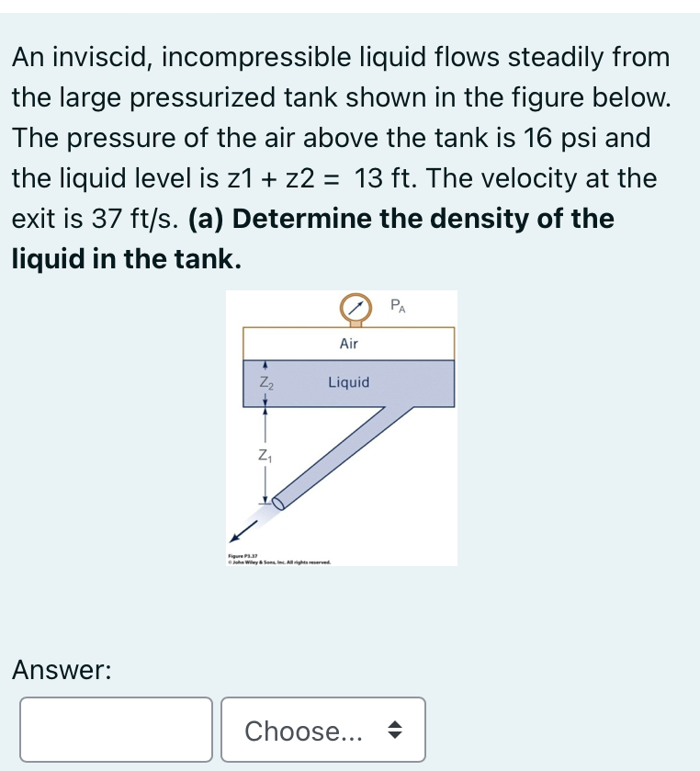Select the Z1 dimension arrow in the diagram
The height and width of the screenshot is (771, 700).
[x=265, y=454]
